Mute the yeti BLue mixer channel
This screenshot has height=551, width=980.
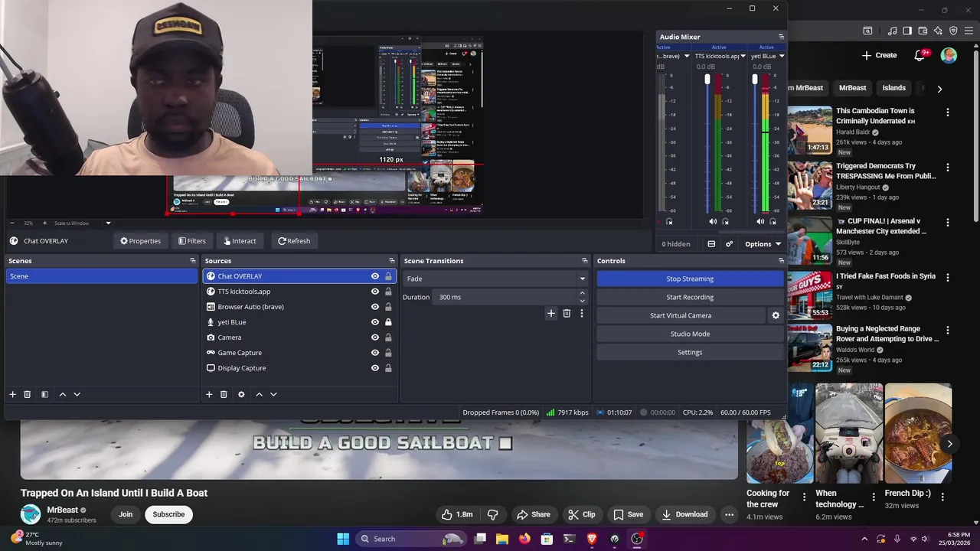[760, 221]
